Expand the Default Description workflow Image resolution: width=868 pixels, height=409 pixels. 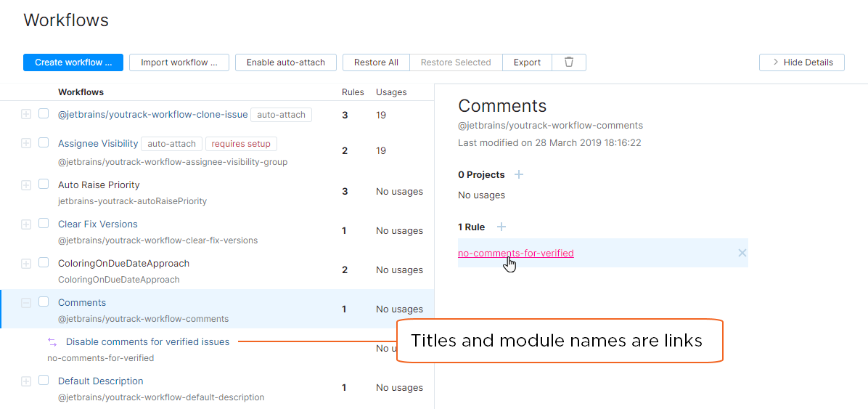click(x=26, y=381)
